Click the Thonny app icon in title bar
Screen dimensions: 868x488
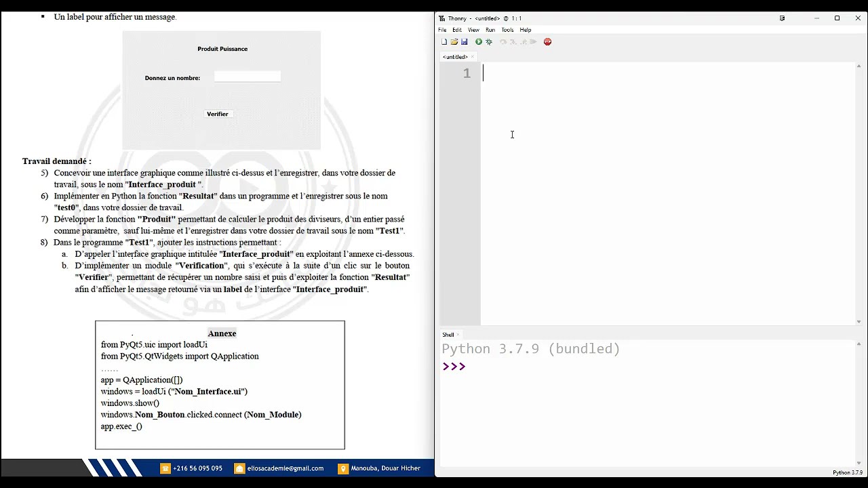442,18
